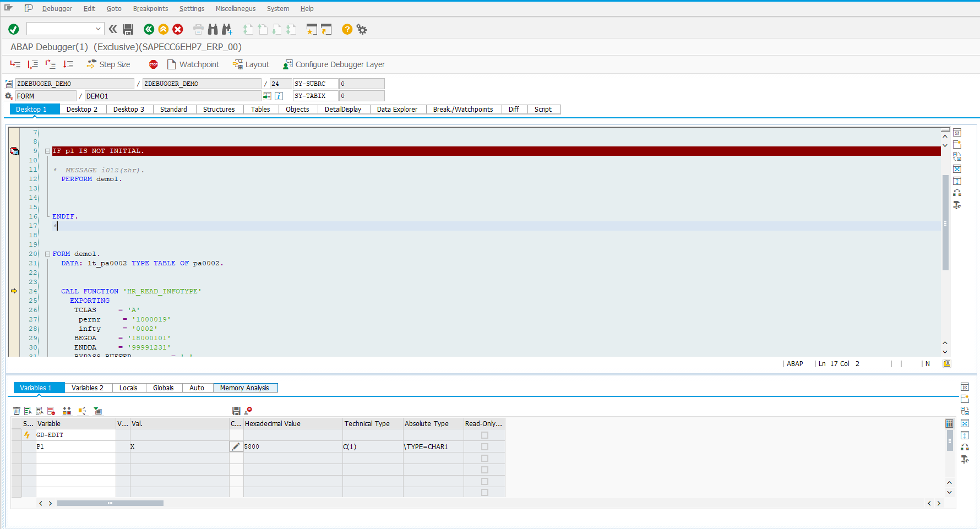Click the red delete row icon in variables toolbar

click(51, 411)
